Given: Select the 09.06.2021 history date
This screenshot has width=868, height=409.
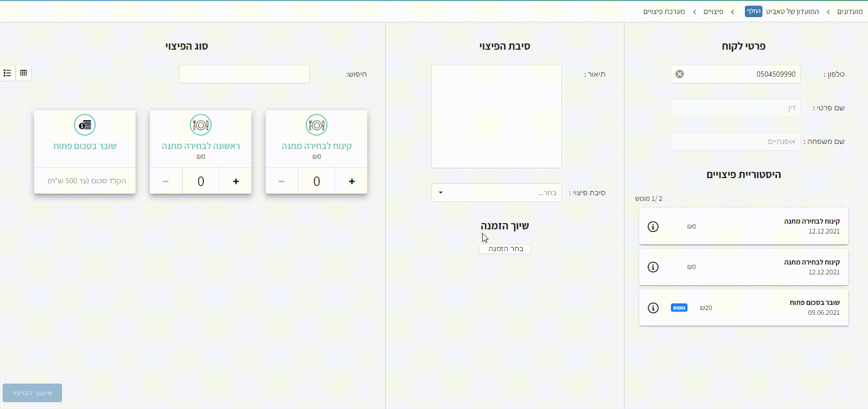Looking at the screenshot, I should pyautogui.click(x=824, y=313).
